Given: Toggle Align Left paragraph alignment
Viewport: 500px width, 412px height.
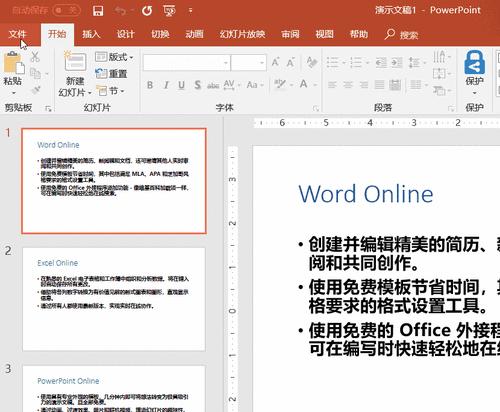Looking at the screenshot, I should point(332,85).
